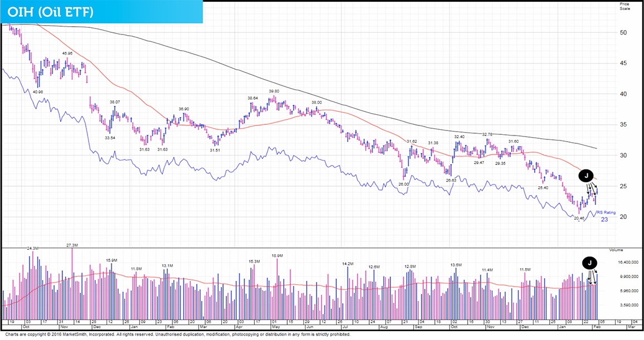Select the Jul month label on the time axis
The image size is (644, 340).
pyautogui.click(x=346, y=327)
